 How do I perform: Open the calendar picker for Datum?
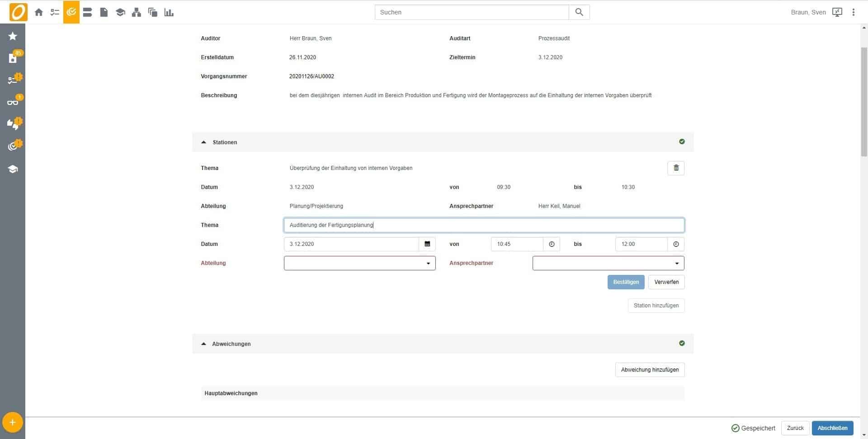pos(427,244)
